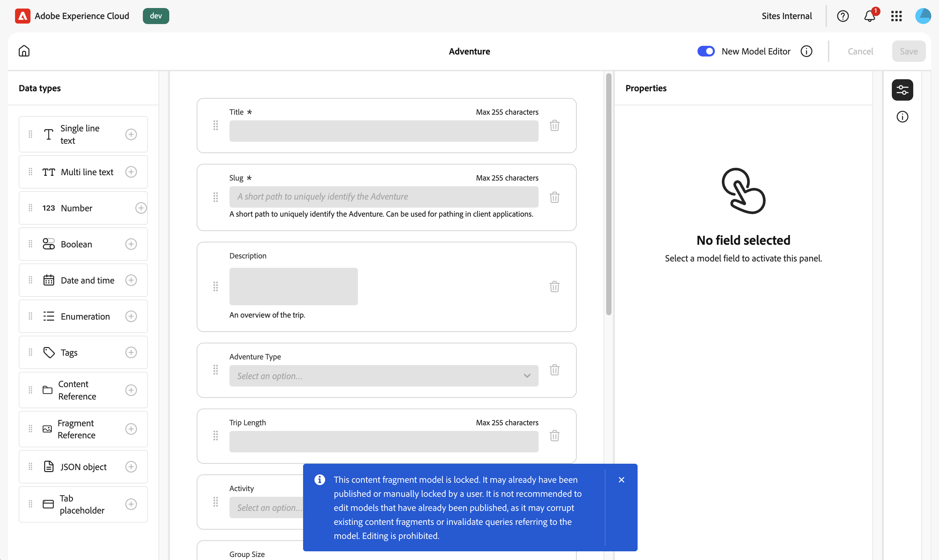Add a Boolean field with plus icon
Viewport: 939px width, 560px height.
[x=131, y=244]
